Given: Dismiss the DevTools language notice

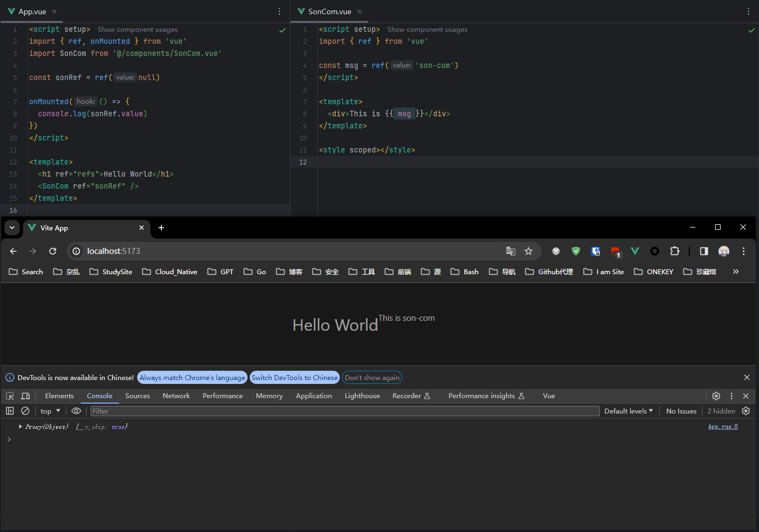Looking at the screenshot, I should [747, 377].
